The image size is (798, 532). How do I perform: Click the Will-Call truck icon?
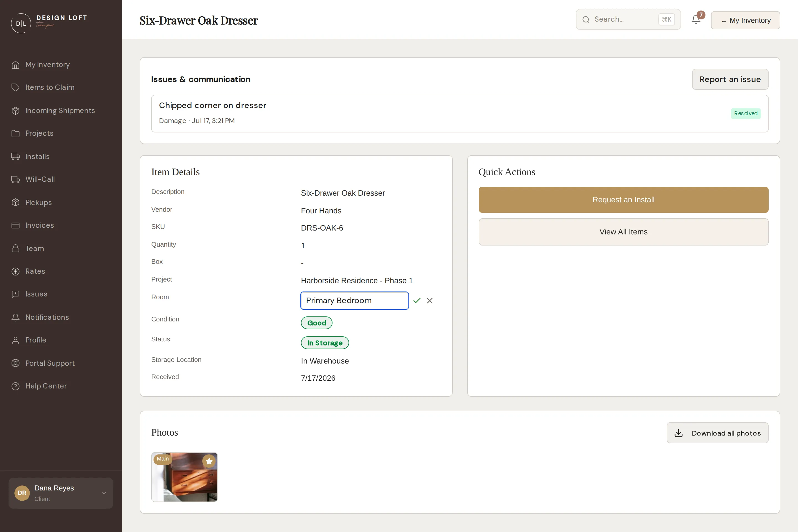(15, 180)
